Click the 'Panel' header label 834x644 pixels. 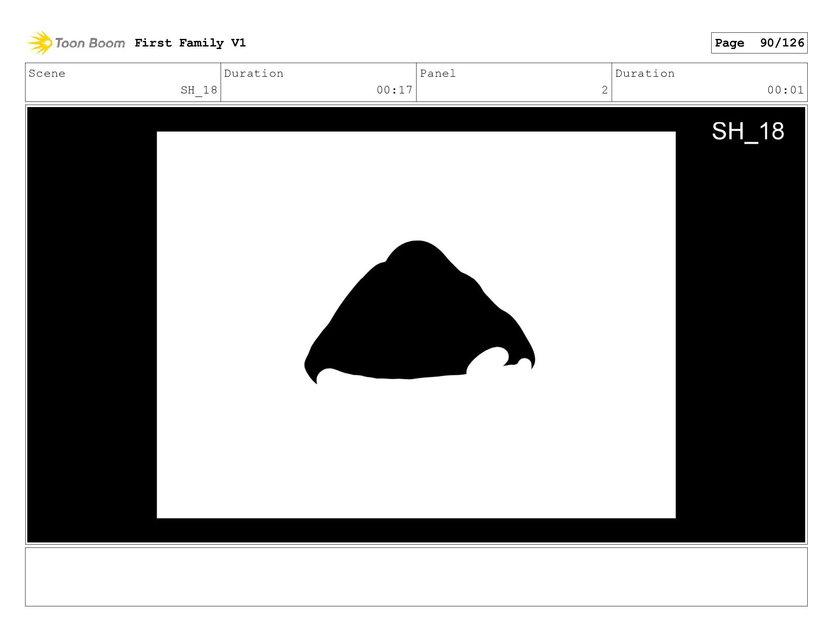(x=438, y=73)
